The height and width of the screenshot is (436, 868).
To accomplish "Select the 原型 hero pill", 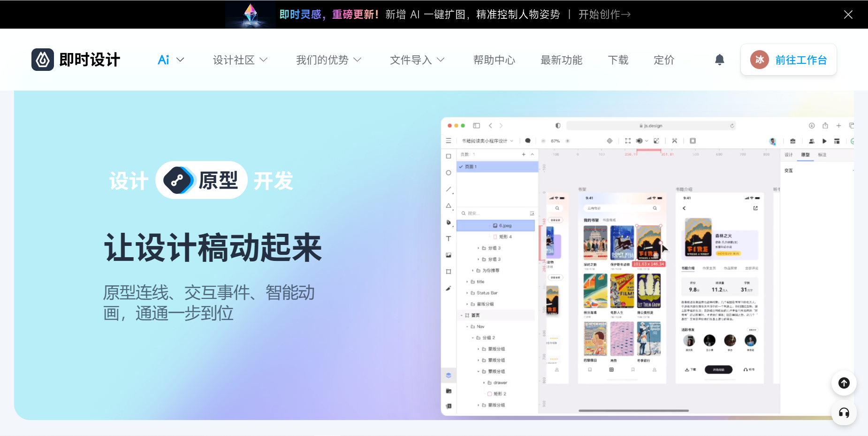I will 201,180.
